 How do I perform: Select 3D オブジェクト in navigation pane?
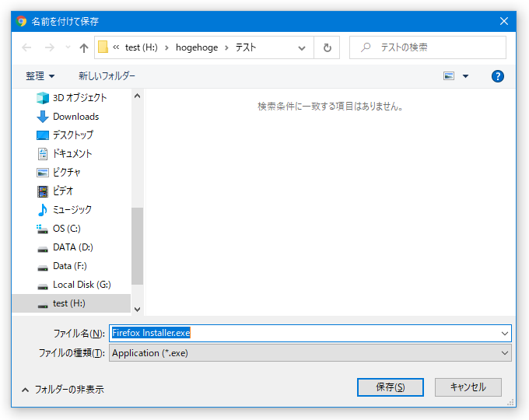point(72,98)
